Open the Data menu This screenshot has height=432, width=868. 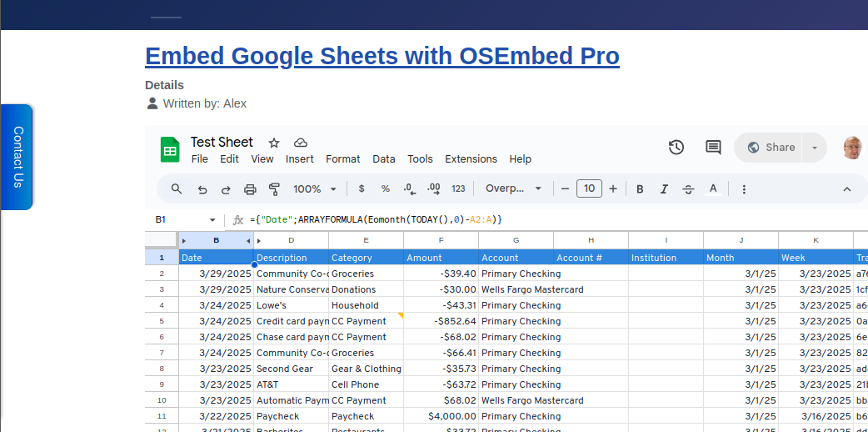[384, 159]
